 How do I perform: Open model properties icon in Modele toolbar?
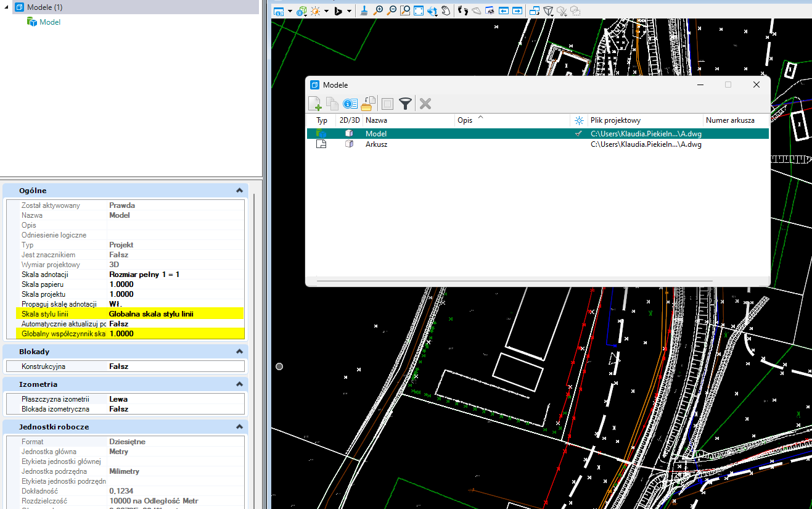[x=350, y=104]
